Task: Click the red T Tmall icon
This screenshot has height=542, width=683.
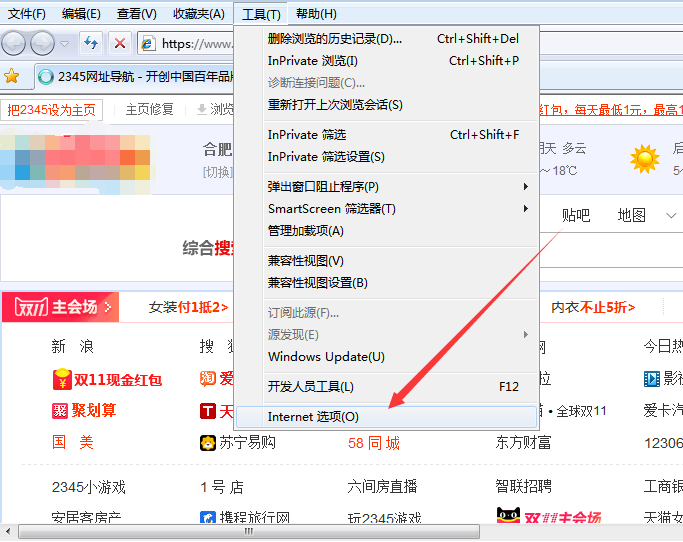Action: pyautogui.click(x=208, y=411)
